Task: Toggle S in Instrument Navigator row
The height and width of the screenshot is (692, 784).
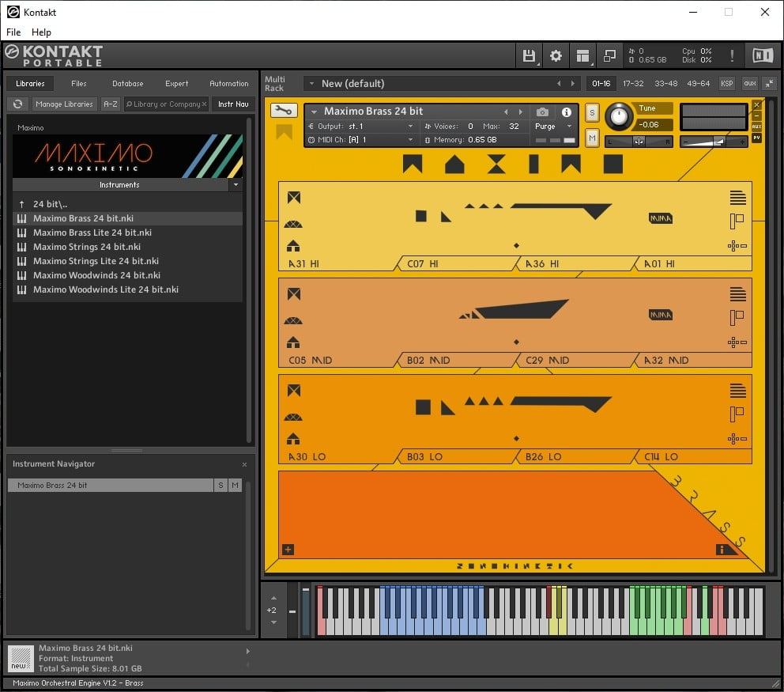Action: click(x=220, y=485)
